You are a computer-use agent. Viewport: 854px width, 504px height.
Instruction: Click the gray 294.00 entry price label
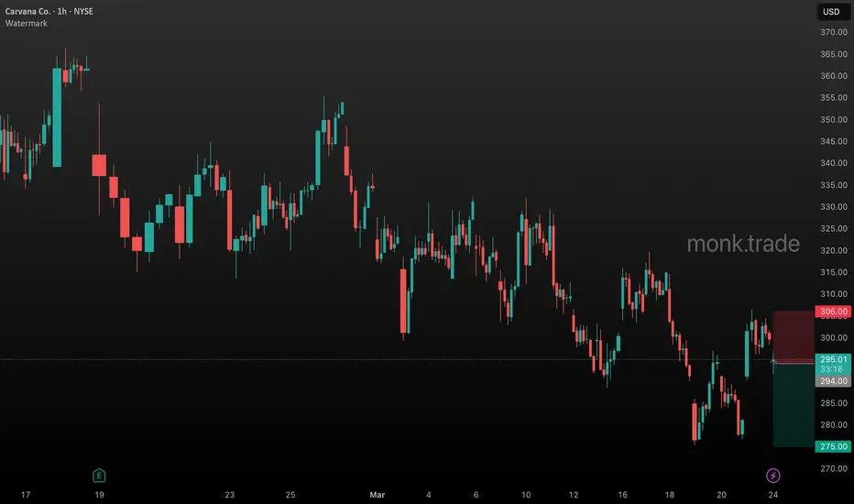click(833, 381)
